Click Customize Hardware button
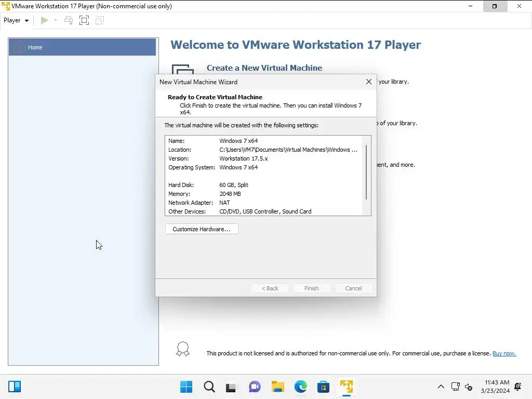532x399 pixels. pyautogui.click(x=202, y=229)
